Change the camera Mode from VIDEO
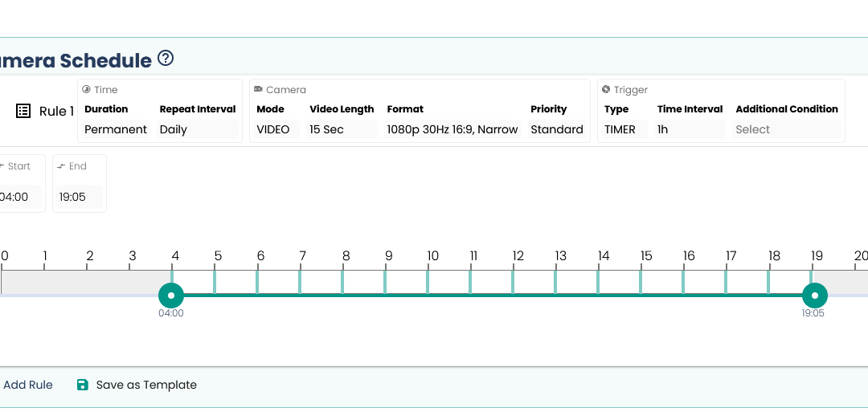The width and height of the screenshot is (868, 416). [277, 129]
